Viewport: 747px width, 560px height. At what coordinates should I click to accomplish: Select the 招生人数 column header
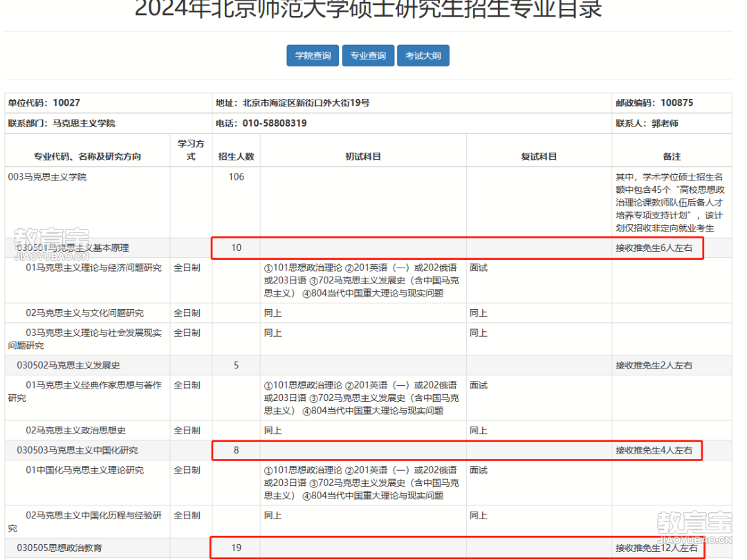tap(237, 157)
